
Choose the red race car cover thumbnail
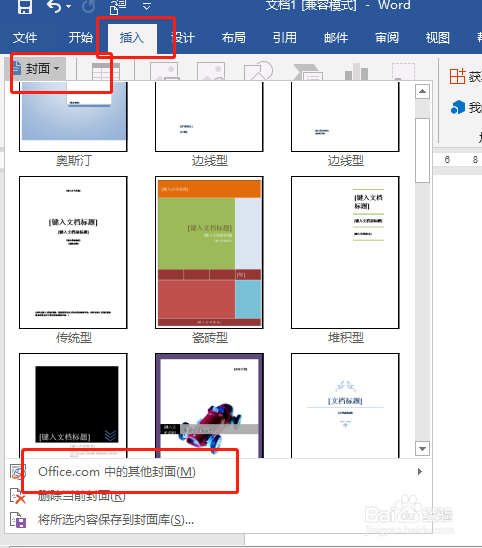(x=209, y=405)
